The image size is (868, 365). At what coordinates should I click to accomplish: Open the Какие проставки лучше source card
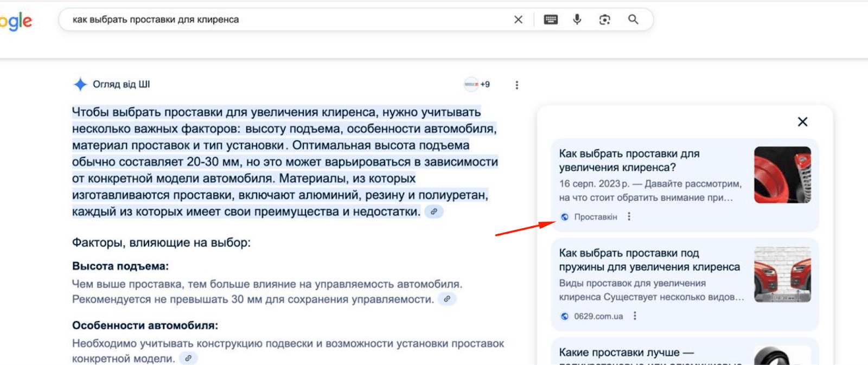pyautogui.click(x=626, y=353)
